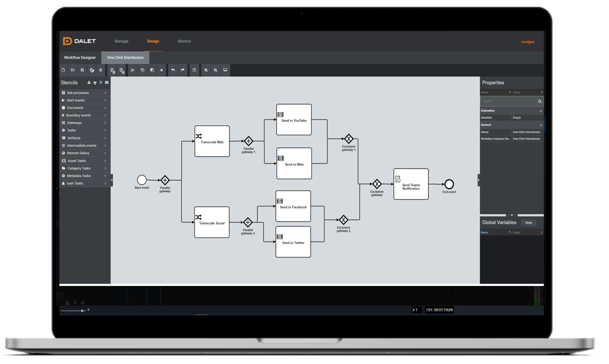Click the Properties Search input field

point(508,101)
